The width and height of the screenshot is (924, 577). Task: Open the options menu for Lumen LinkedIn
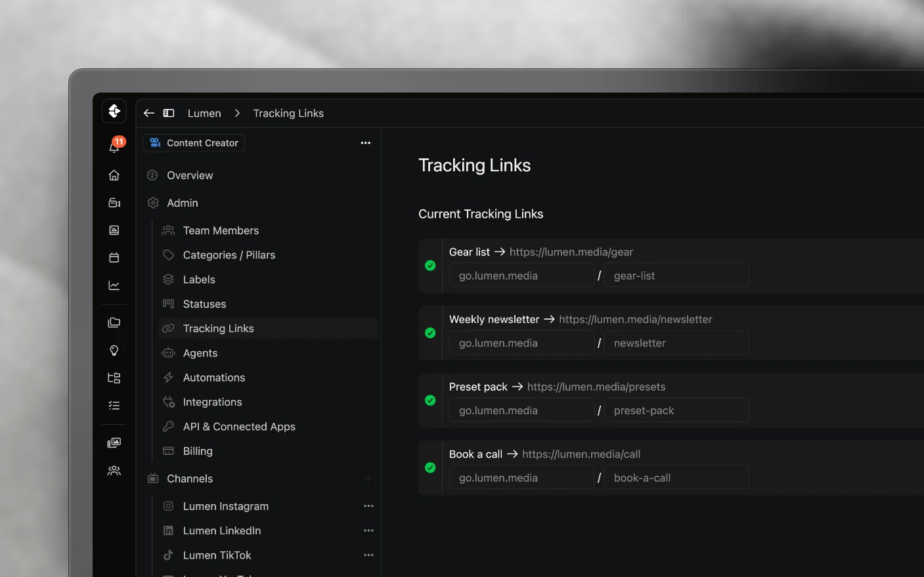pyautogui.click(x=368, y=530)
